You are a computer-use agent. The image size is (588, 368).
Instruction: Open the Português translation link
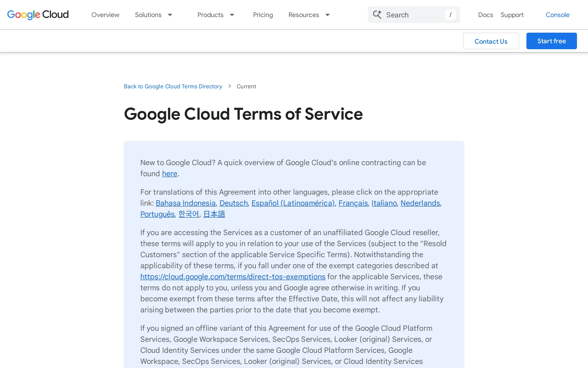coord(157,214)
